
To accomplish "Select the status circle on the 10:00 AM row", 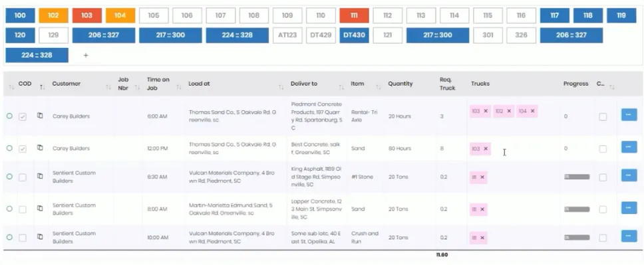I will (9, 237).
